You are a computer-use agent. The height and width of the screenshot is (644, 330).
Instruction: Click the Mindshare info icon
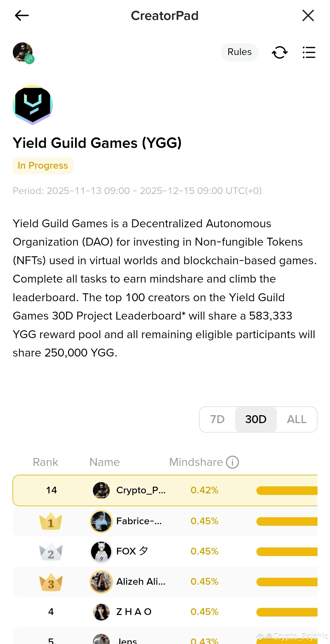click(232, 462)
